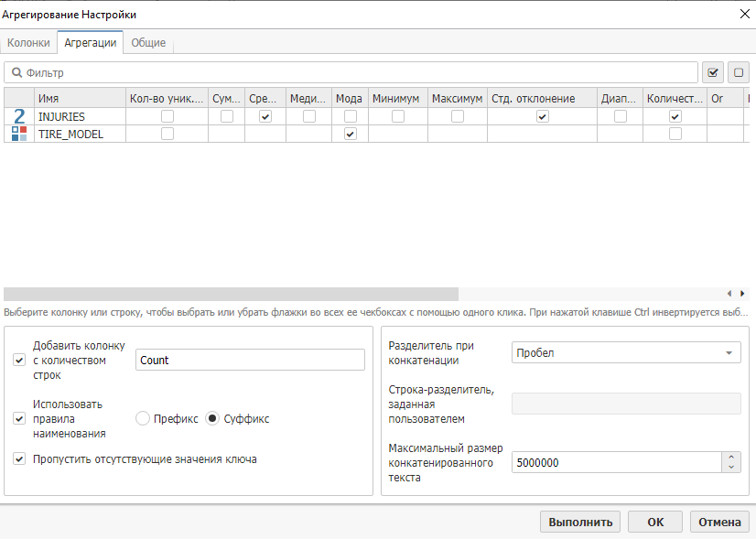This screenshot has width=756, height=539.
Task: Click the Count column name input field
Action: pyautogui.click(x=249, y=361)
